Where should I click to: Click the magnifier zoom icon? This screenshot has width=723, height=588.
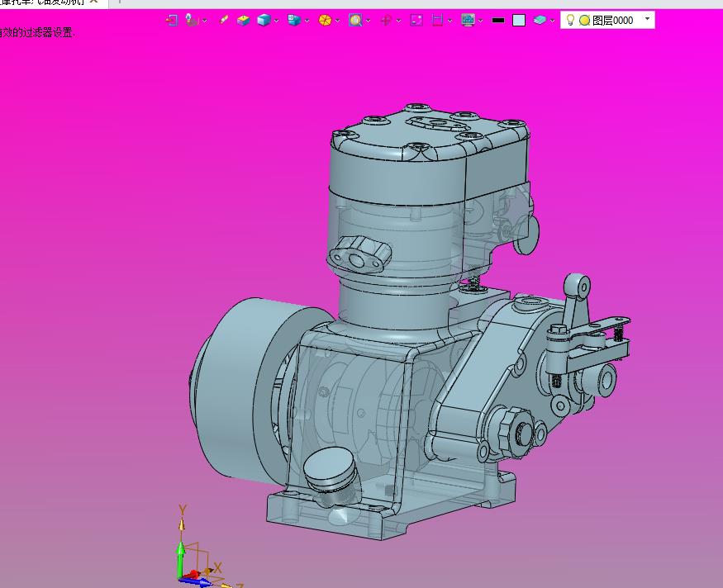tap(355, 21)
